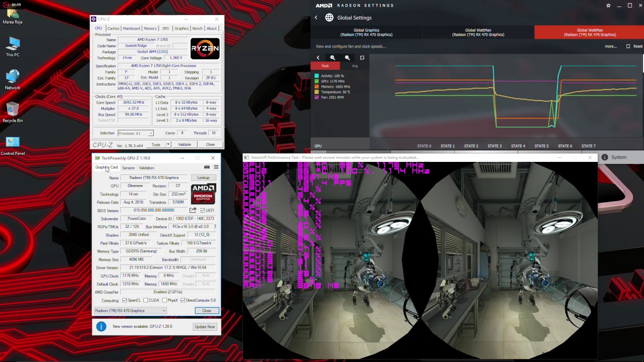Collapse WattMan graph panel with left arrow
The width and height of the screenshot is (644, 362).
point(318,58)
